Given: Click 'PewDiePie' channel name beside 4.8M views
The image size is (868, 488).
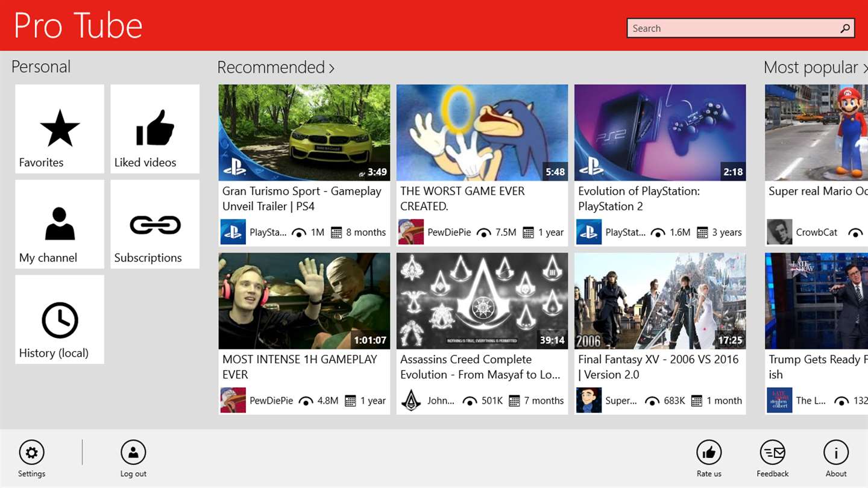Looking at the screenshot, I should click(271, 401).
